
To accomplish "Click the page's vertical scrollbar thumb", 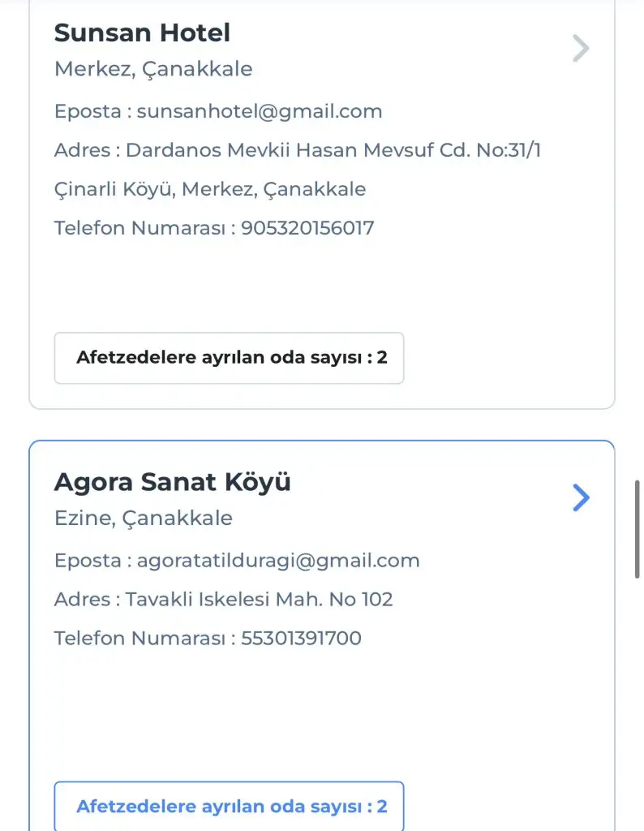I will coord(638,527).
